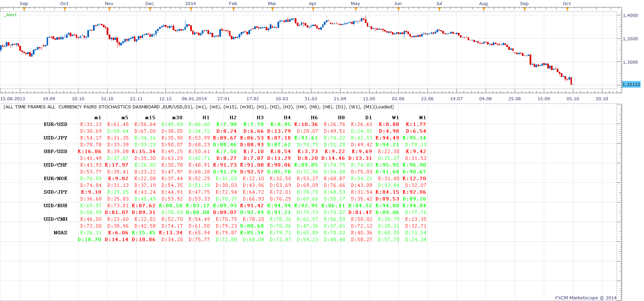644x301 pixels.
Task: Click the Dec month marker triangle
Action: [150, 9]
